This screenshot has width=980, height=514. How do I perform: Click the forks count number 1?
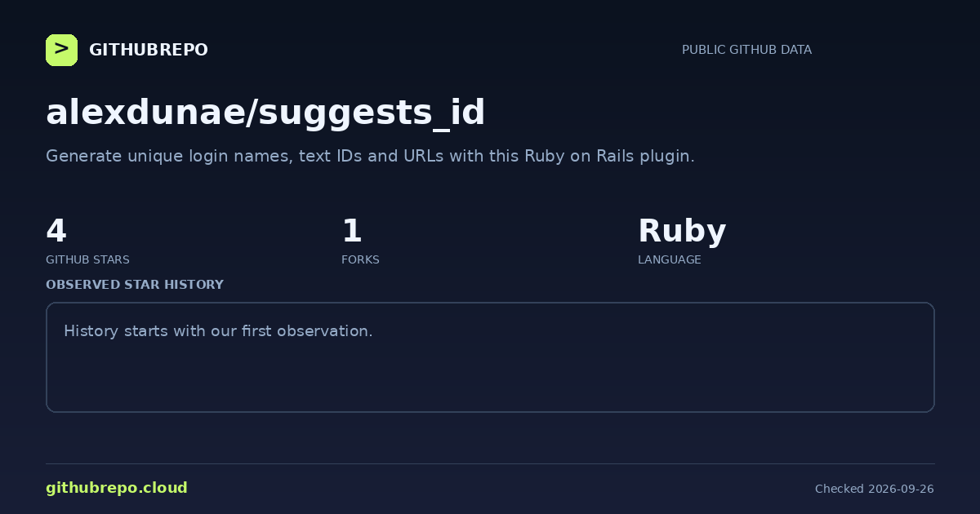(x=351, y=231)
